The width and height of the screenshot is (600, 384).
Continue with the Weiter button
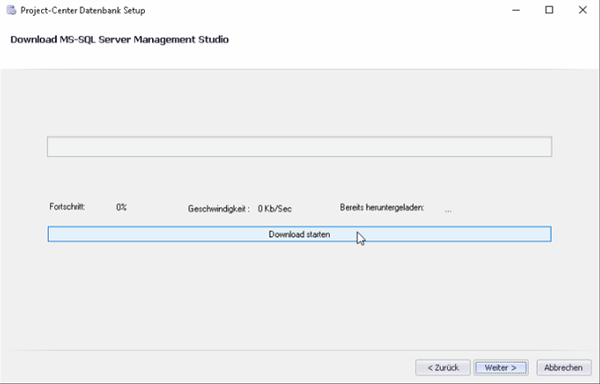(501, 368)
